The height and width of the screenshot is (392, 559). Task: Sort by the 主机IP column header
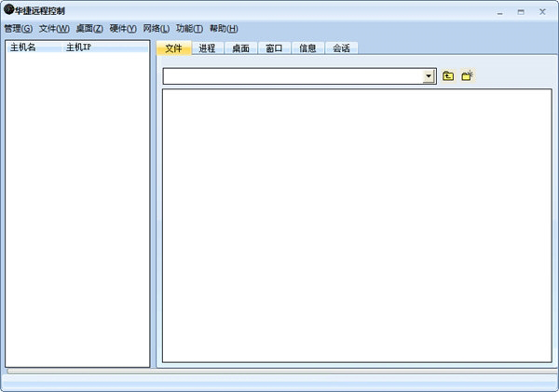(105, 47)
